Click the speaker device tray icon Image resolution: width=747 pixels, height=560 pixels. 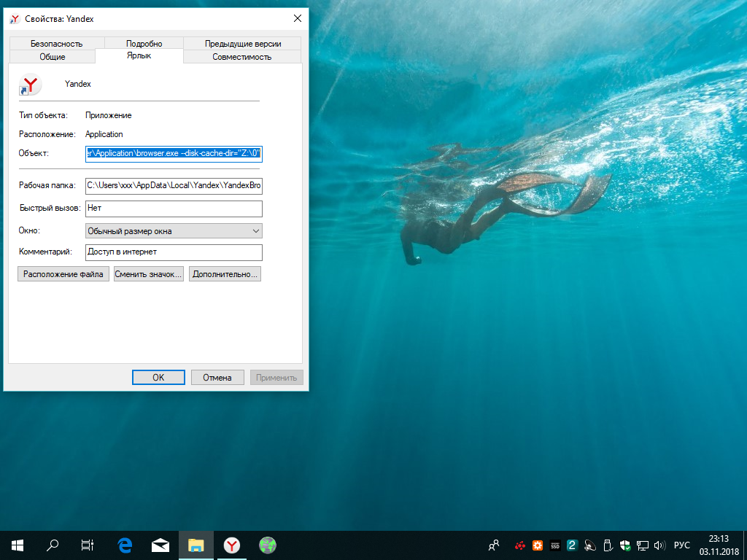click(589, 545)
